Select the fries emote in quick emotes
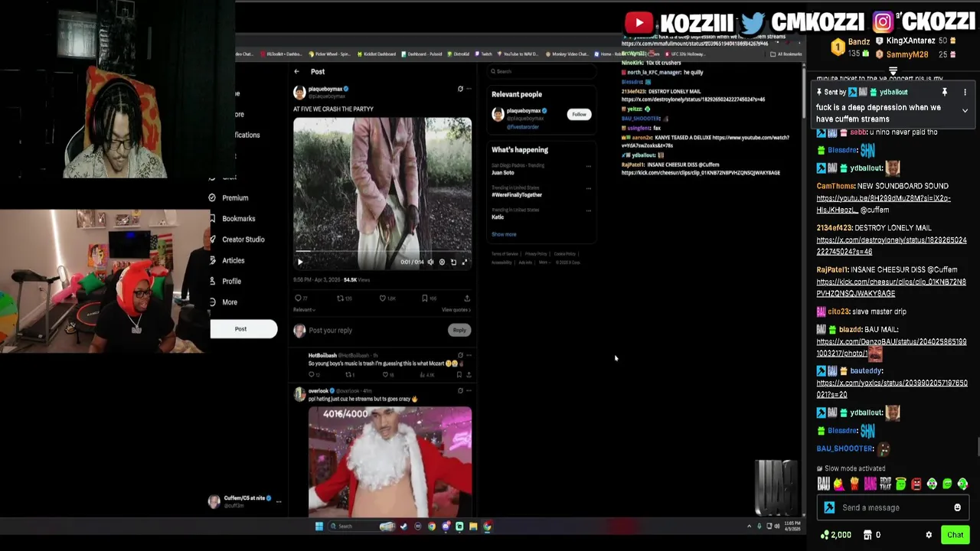Viewport: 980px width, 551px height. (x=854, y=484)
